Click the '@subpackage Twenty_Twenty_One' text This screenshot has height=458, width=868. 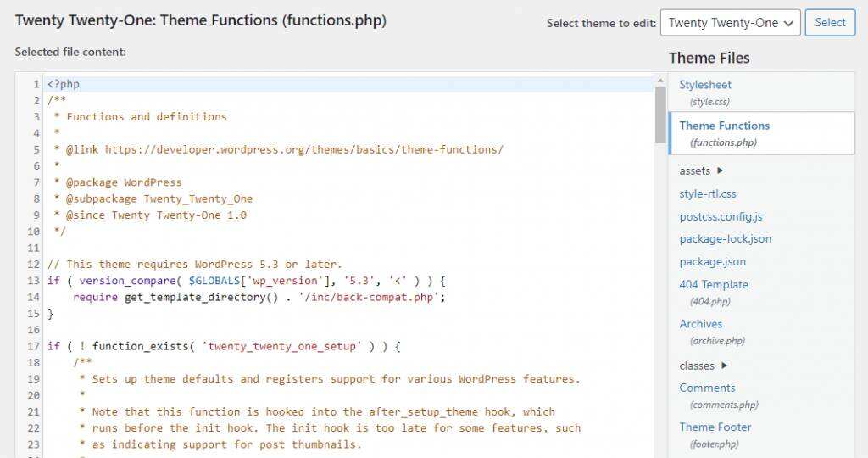pos(159,198)
